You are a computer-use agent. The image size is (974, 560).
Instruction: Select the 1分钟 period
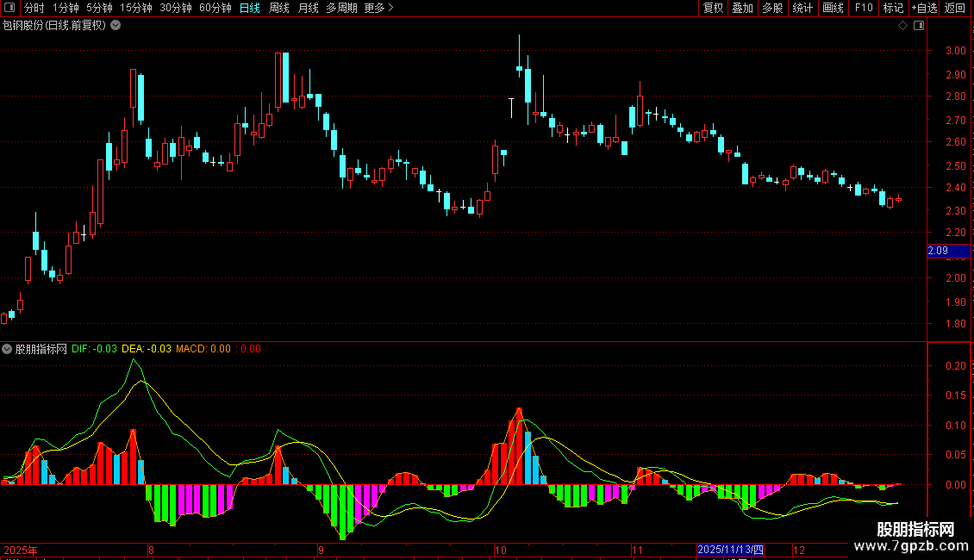(x=66, y=8)
